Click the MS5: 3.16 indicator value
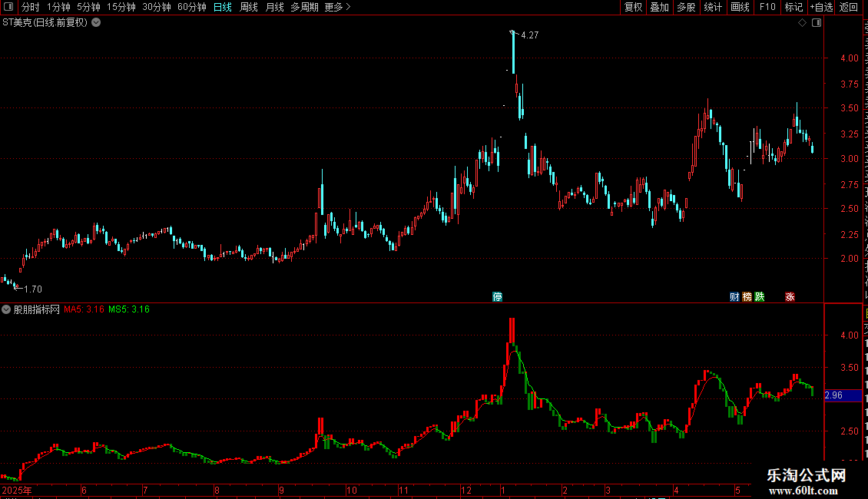The width and height of the screenshot is (868, 499). point(129,310)
